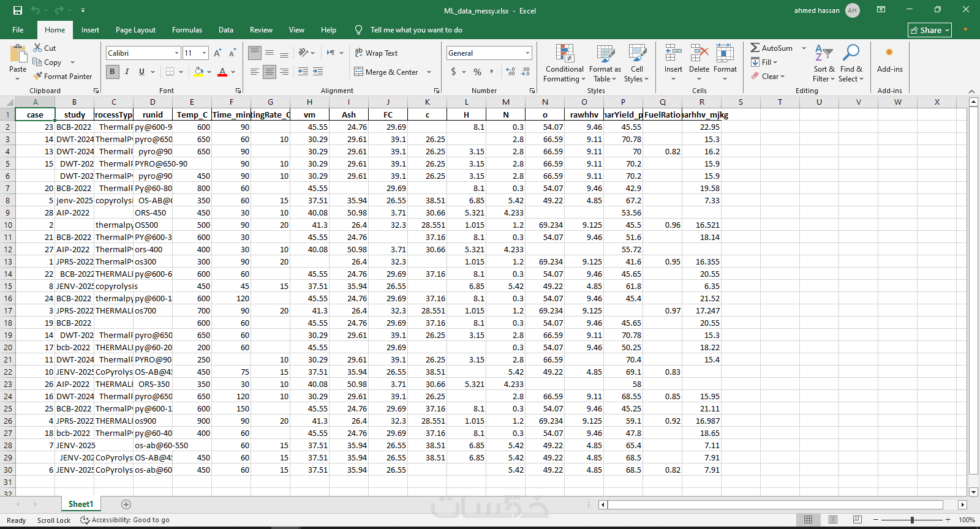Open Conditional Formatting
This screenshot has width=980, height=529.
pyautogui.click(x=565, y=63)
